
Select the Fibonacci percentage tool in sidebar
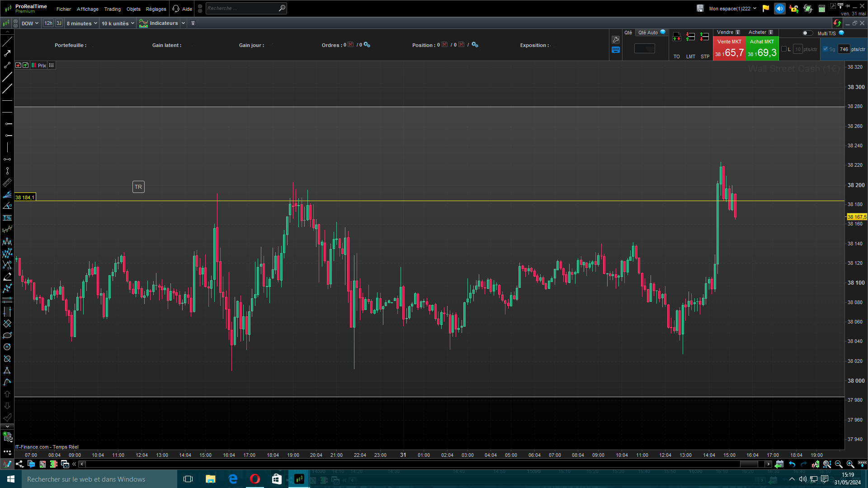[x=7, y=218]
